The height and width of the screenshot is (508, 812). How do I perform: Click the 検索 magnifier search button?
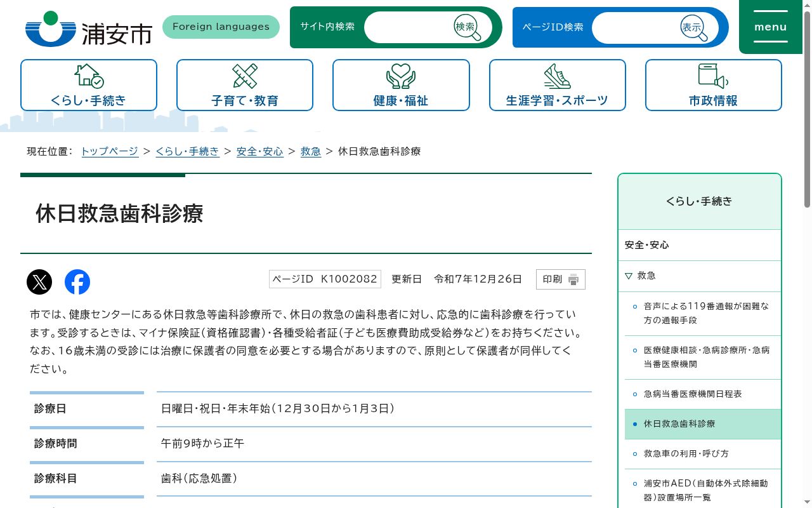468,27
